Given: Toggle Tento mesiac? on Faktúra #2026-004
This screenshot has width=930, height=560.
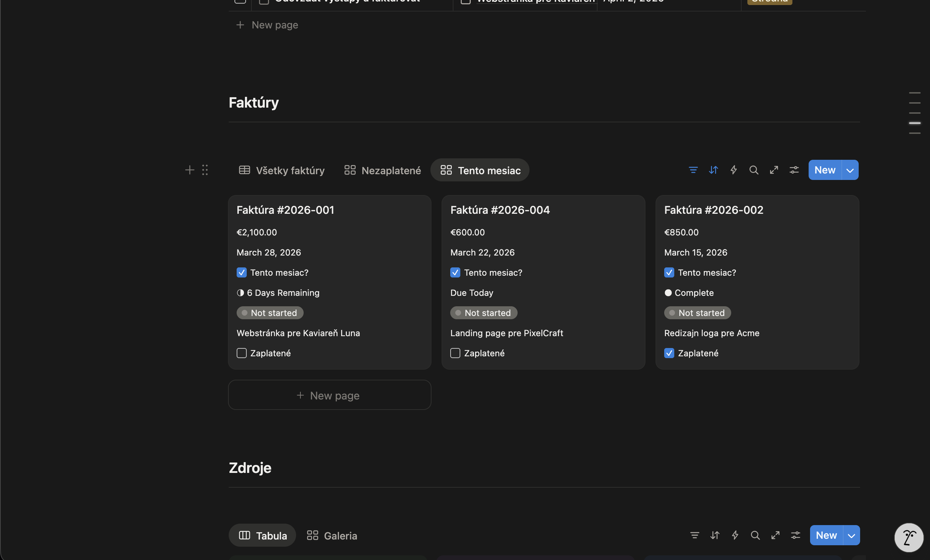Looking at the screenshot, I should point(455,273).
